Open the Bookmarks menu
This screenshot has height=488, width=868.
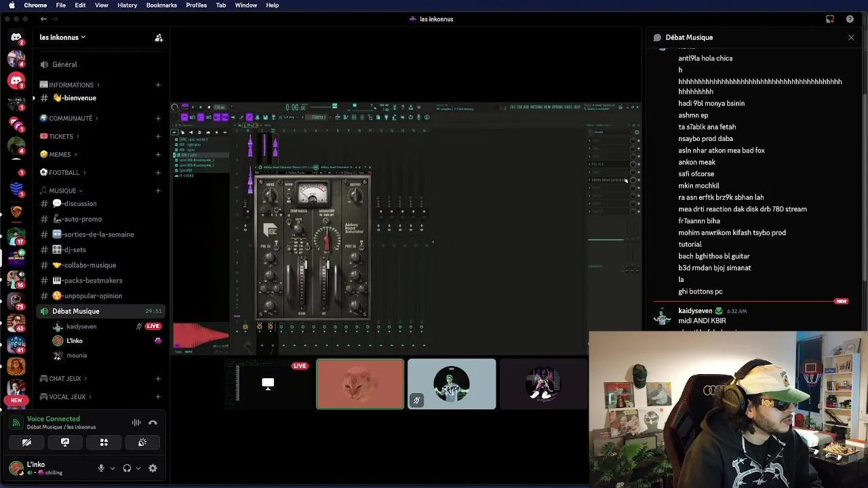161,5
